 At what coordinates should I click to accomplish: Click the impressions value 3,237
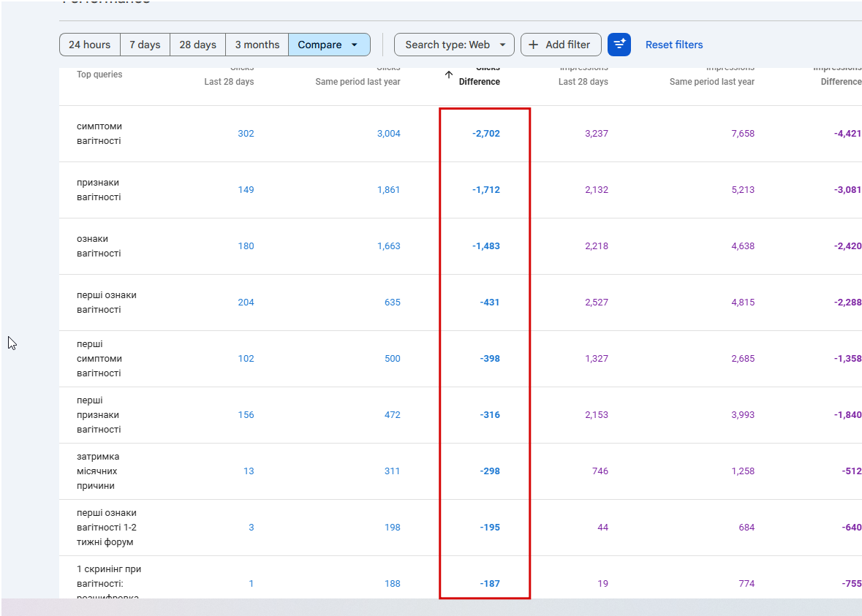pyautogui.click(x=597, y=134)
